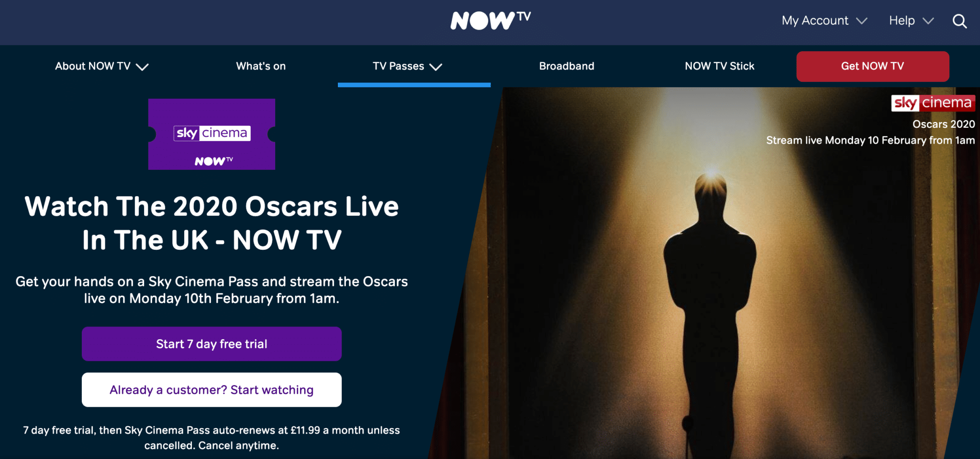Screen dimensions: 980x459
Task: Click the red Get NOW TV button
Action: [x=872, y=67]
